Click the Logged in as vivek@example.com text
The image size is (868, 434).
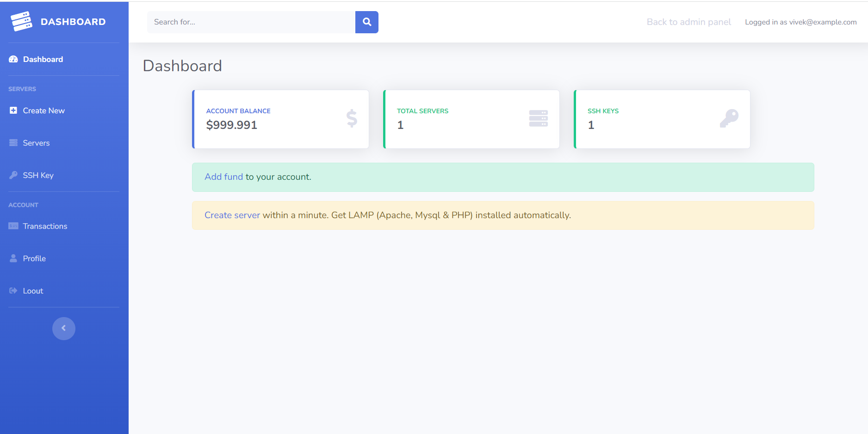800,22
